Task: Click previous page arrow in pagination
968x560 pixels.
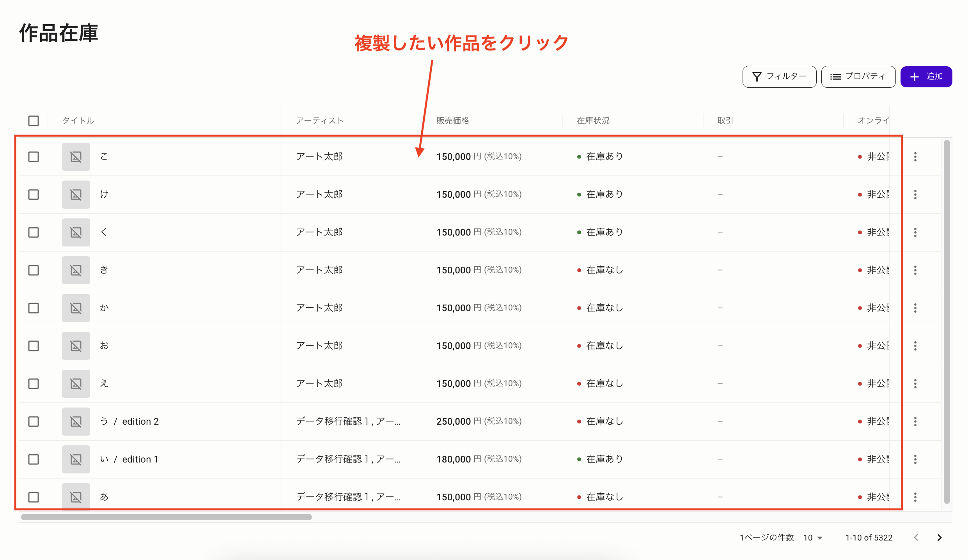Action: 916,538
